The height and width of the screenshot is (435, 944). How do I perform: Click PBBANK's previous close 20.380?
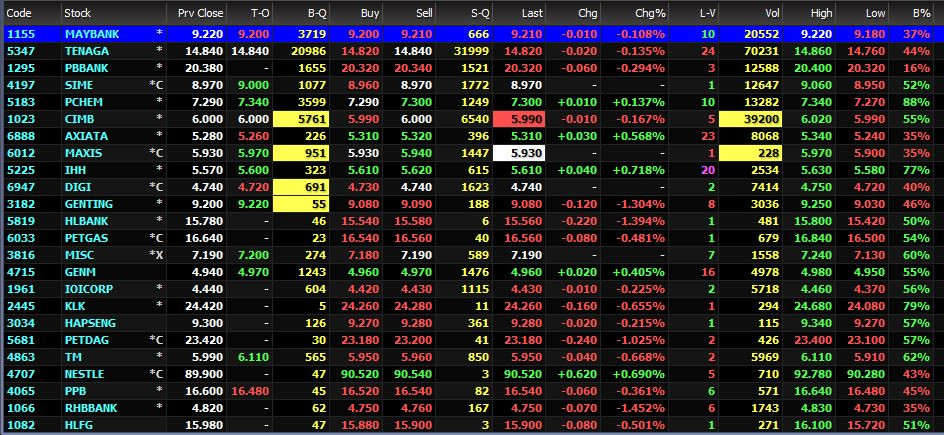point(204,68)
